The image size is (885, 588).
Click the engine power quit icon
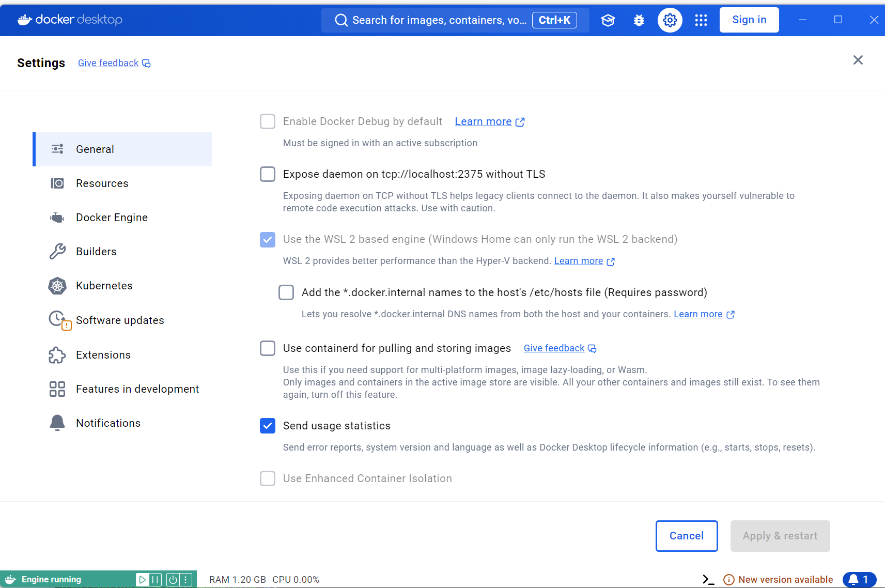(173, 580)
